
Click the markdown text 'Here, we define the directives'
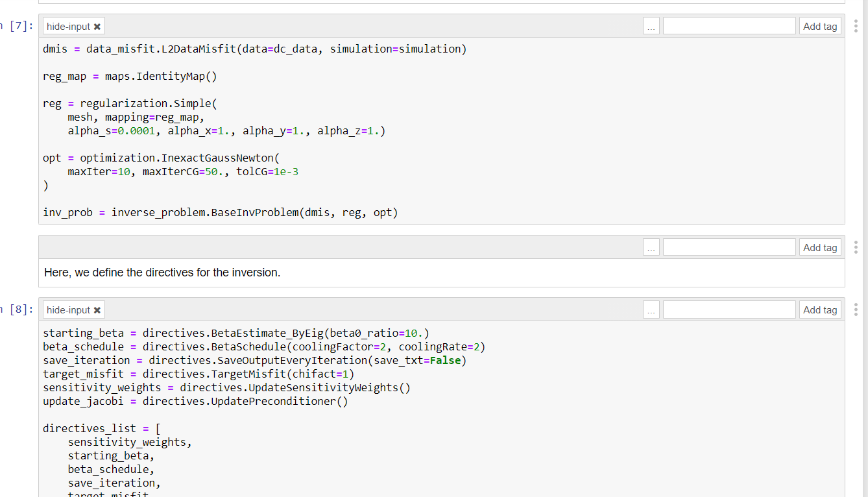(x=162, y=273)
